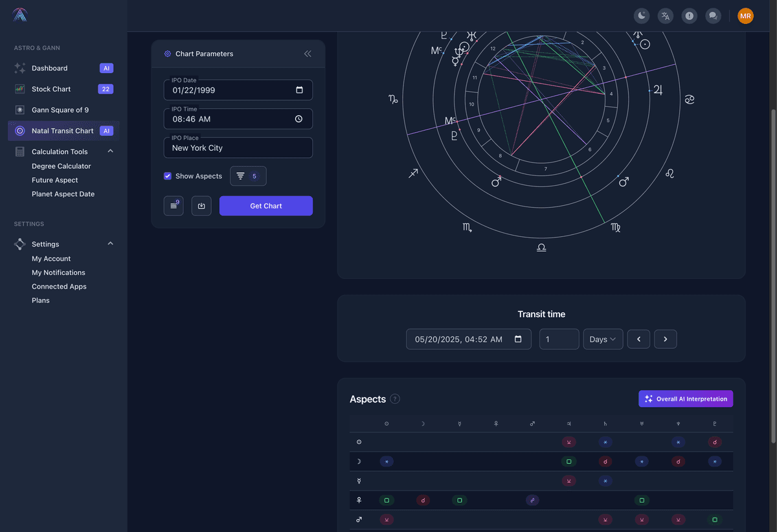Click the Aspects help question mark toggle
This screenshot has width=777, height=532.
(x=395, y=399)
